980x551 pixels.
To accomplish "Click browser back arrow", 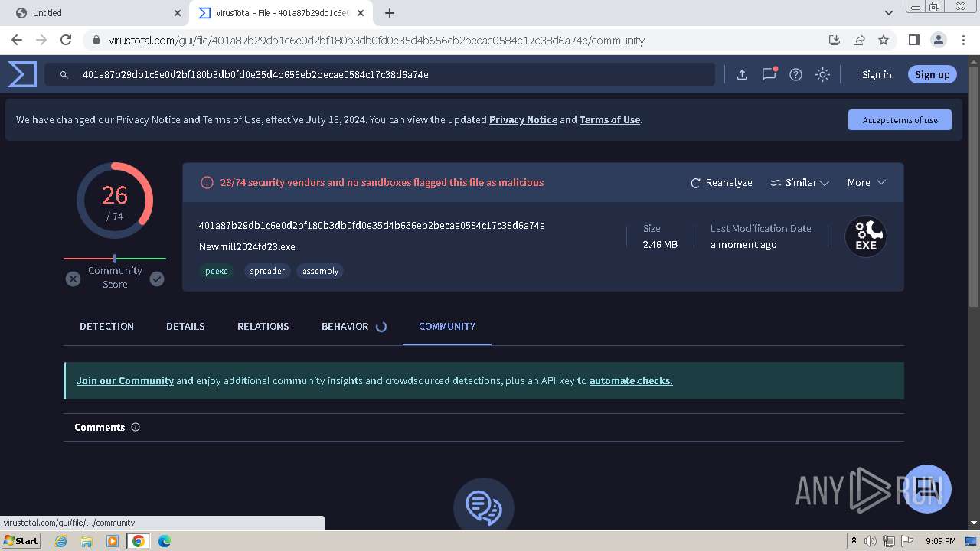I will point(17,40).
